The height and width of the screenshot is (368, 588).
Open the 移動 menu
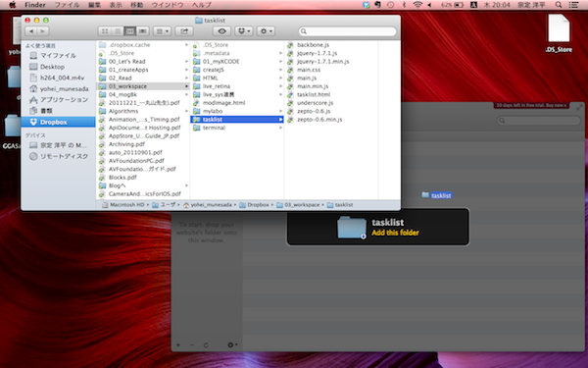[x=136, y=5]
